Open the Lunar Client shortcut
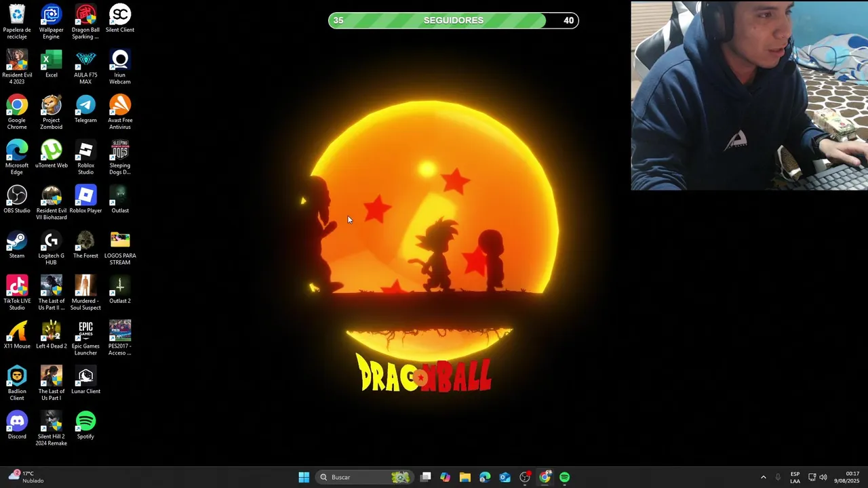This screenshot has height=488, width=868. (85, 380)
